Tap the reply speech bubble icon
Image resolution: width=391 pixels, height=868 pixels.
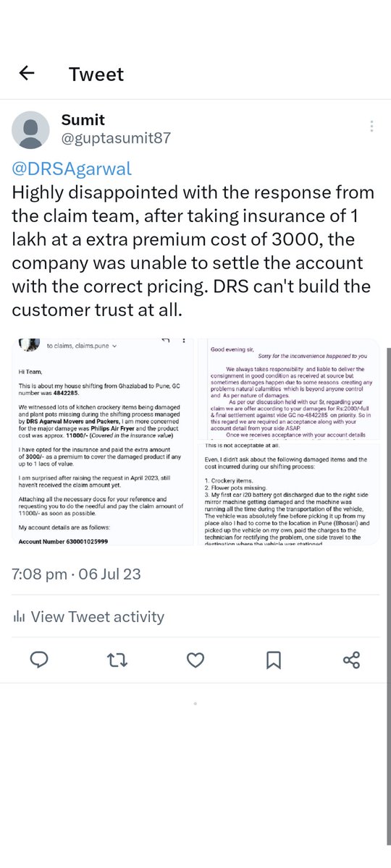click(x=39, y=660)
